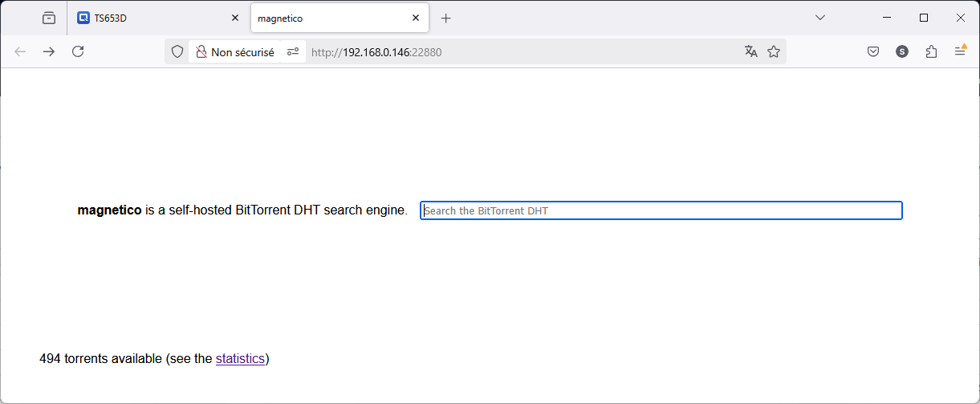Translate this page via translate icon
Viewport: 980px width, 404px height.
pos(751,51)
